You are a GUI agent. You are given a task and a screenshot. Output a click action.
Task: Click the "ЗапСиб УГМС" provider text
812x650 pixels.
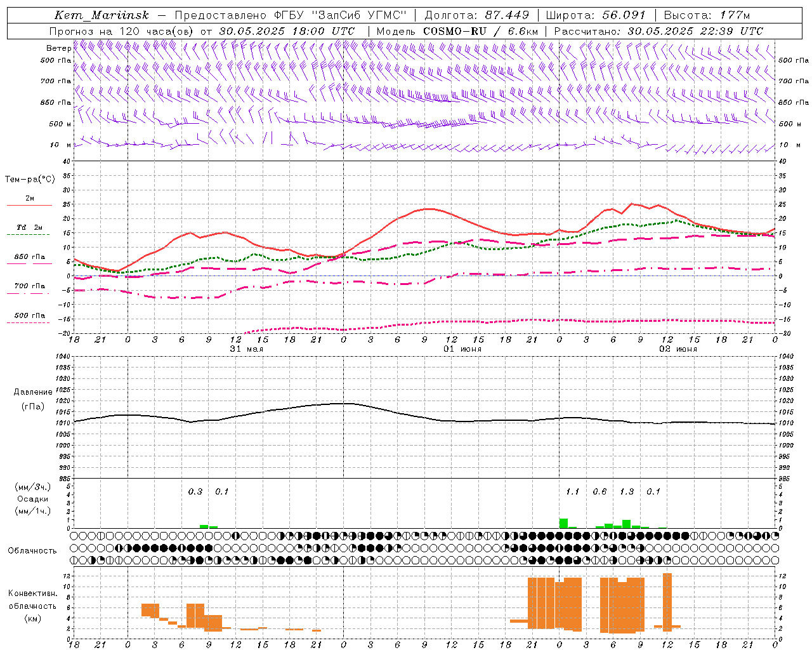pos(358,15)
